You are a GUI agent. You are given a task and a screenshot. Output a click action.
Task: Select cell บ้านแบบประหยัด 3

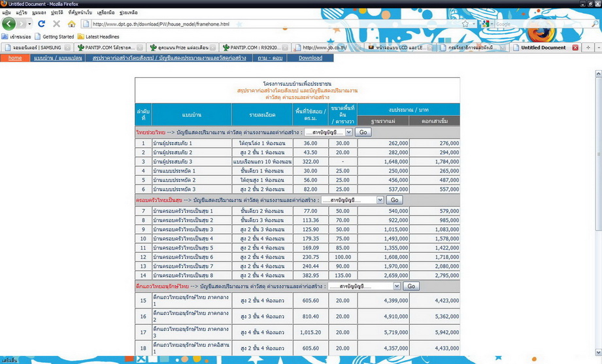click(192, 190)
